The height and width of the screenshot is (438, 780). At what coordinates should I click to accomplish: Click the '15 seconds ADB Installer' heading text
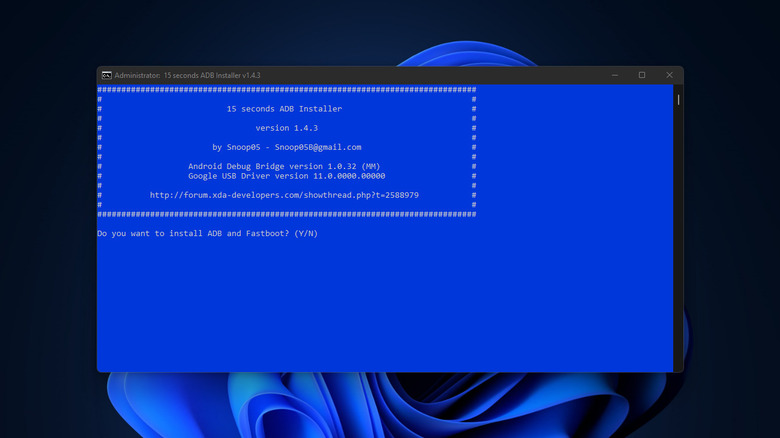284,109
